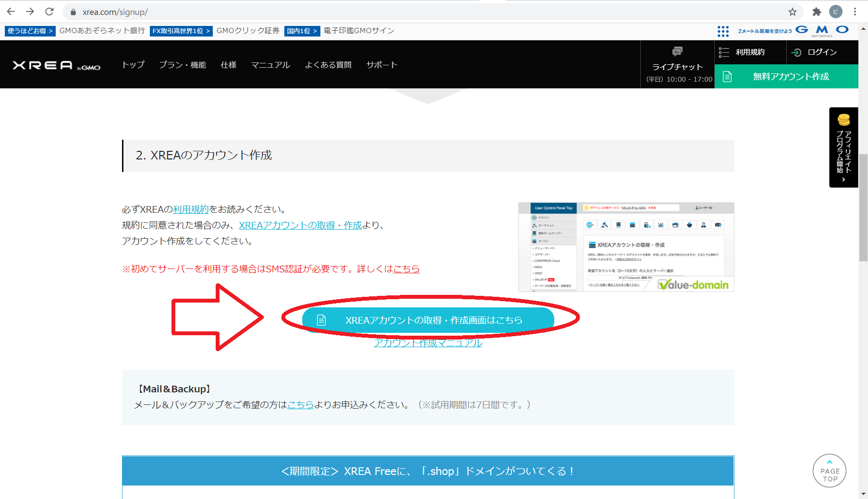Screen dimensions: 868x499
Task: Click the 国内1位 banner tag
Action: coord(302,31)
